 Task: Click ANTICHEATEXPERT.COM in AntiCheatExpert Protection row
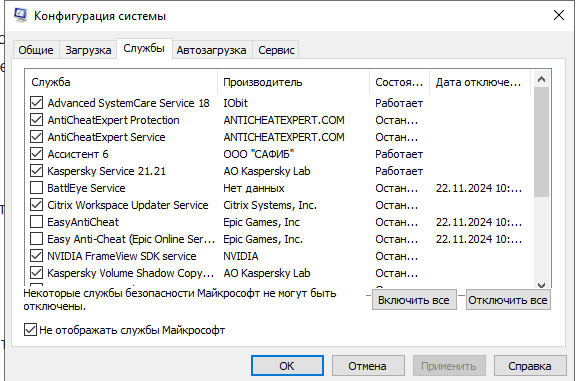click(284, 120)
